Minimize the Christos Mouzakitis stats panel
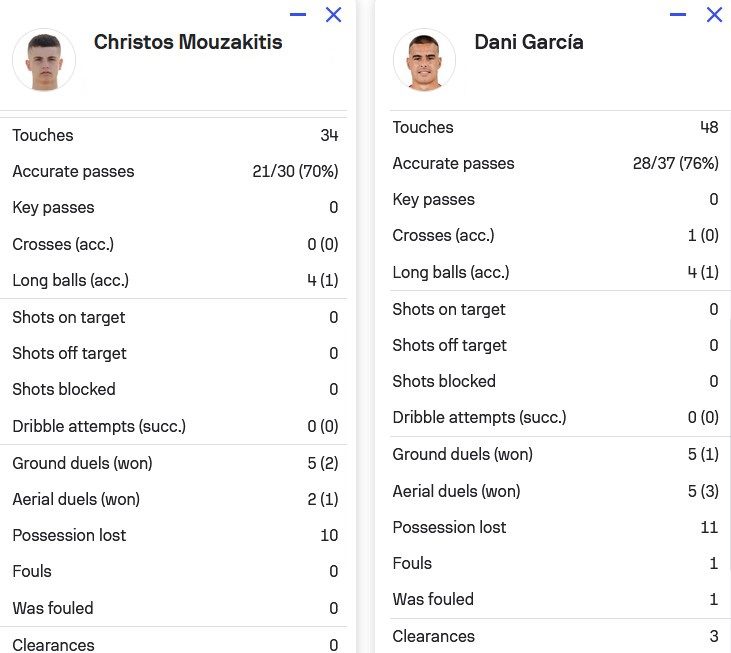This screenshot has width=731, height=653. pyautogui.click(x=298, y=15)
